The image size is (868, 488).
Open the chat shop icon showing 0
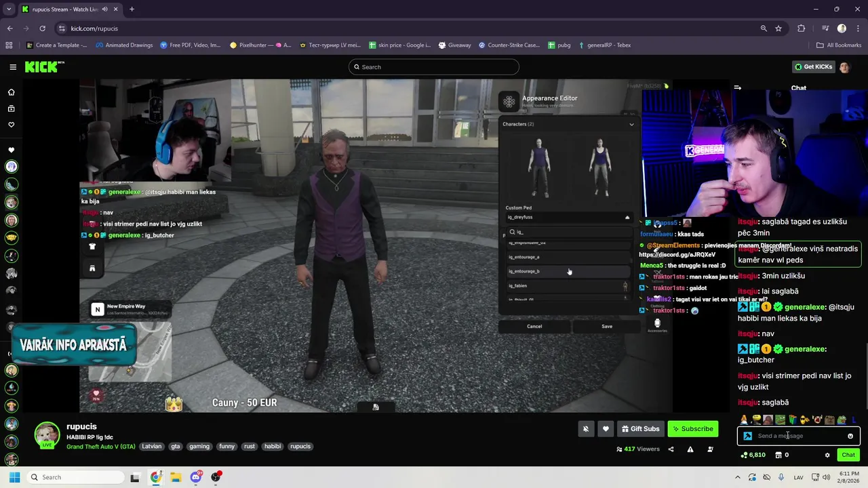(x=782, y=455)
